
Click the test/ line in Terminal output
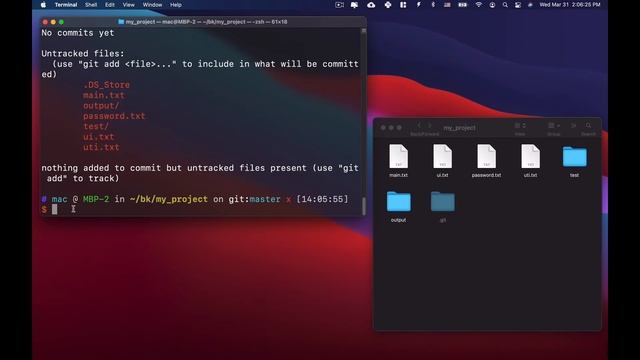(x=96, y=127)
